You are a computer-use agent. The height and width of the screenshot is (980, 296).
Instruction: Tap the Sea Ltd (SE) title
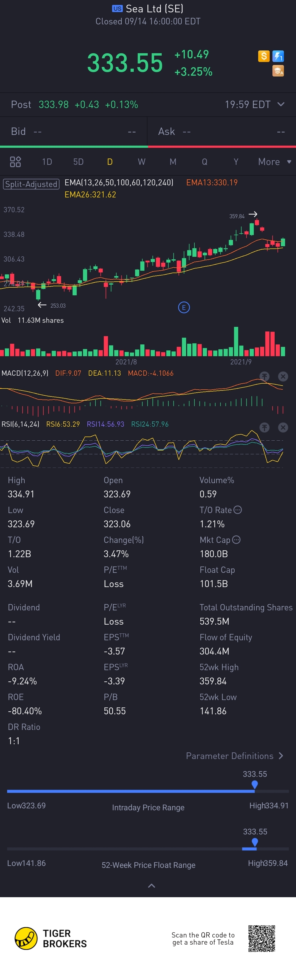click(x=155, y=9)
